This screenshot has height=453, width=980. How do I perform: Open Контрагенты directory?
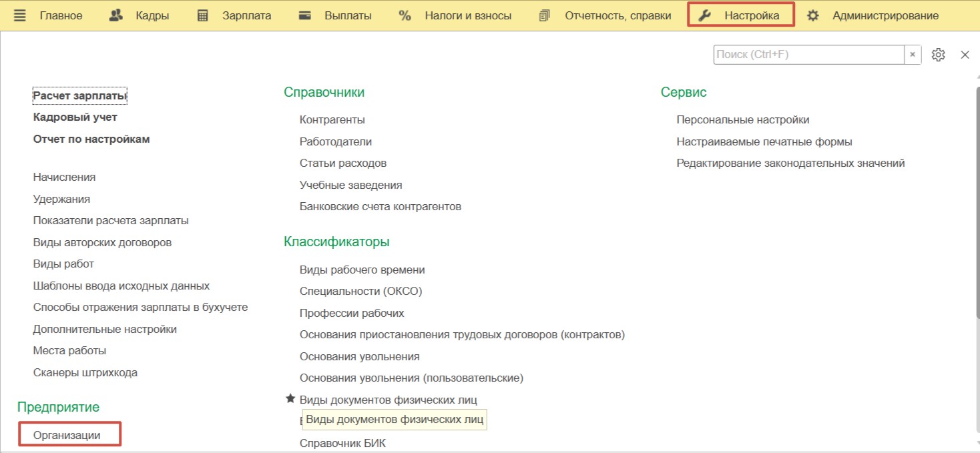(x=332, y=119)
